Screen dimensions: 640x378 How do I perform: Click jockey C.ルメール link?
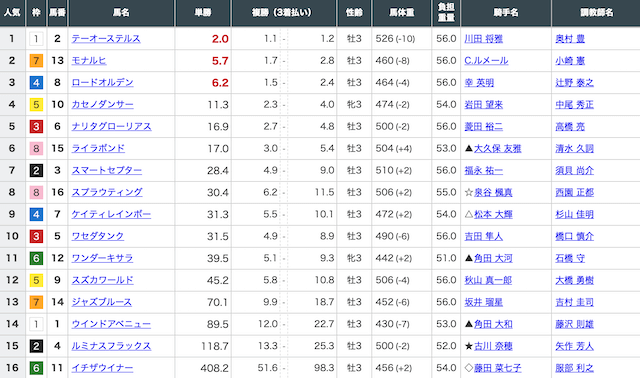pos(486,61)
